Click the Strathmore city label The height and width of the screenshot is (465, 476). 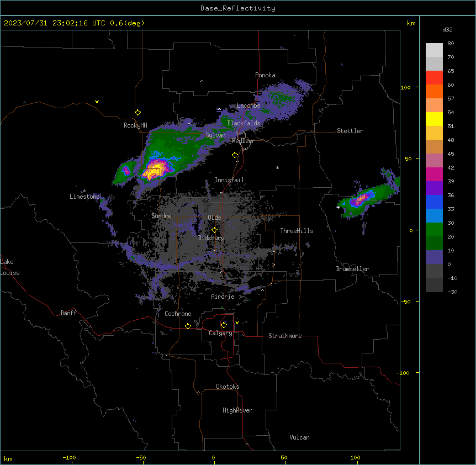click(285, 336)
